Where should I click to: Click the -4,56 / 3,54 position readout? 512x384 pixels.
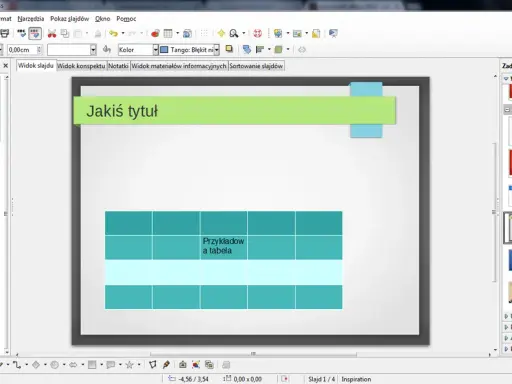193,379
